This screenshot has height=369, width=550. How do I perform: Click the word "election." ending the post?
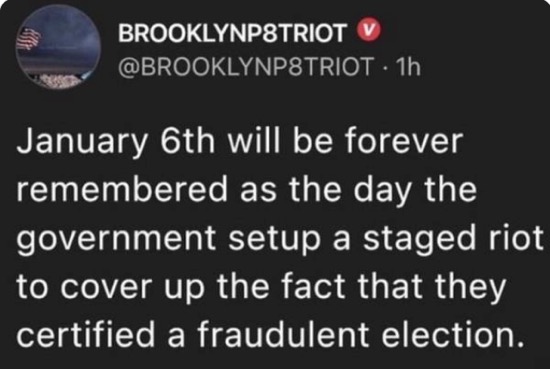pos(452,333)
